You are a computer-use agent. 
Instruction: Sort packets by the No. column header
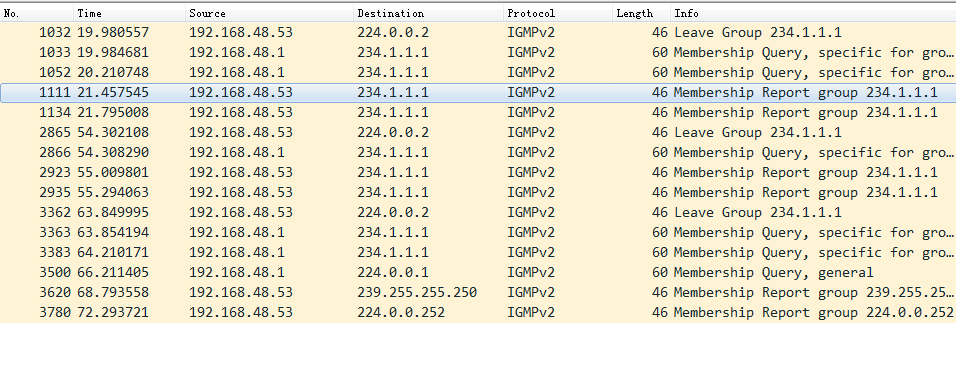[x=37, y=13]
